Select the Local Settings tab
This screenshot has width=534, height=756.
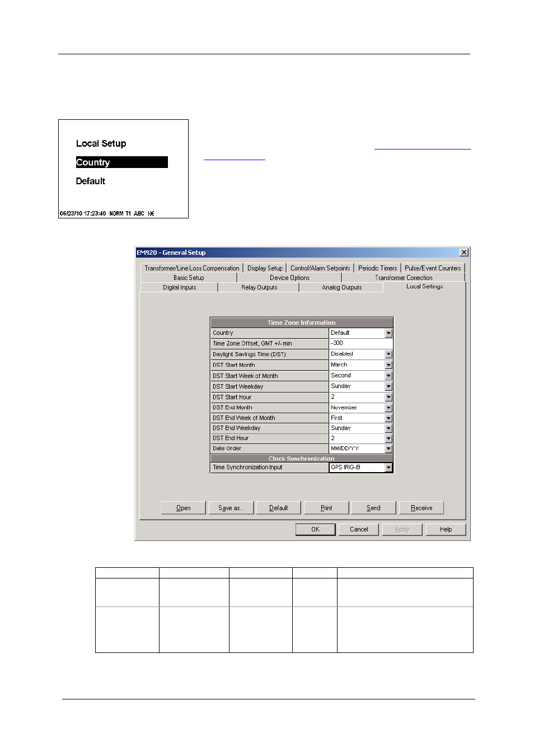424,287
